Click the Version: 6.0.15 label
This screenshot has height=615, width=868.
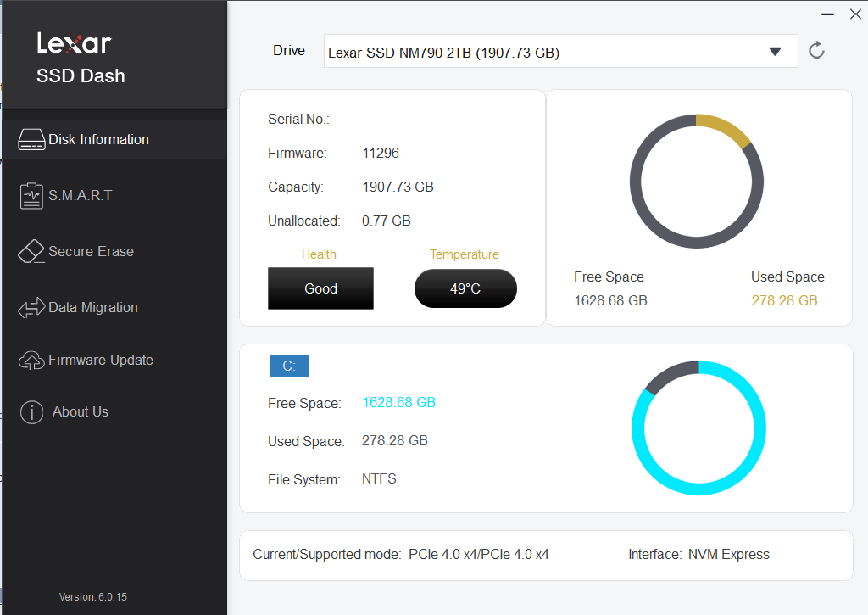[x=93, y=596]
